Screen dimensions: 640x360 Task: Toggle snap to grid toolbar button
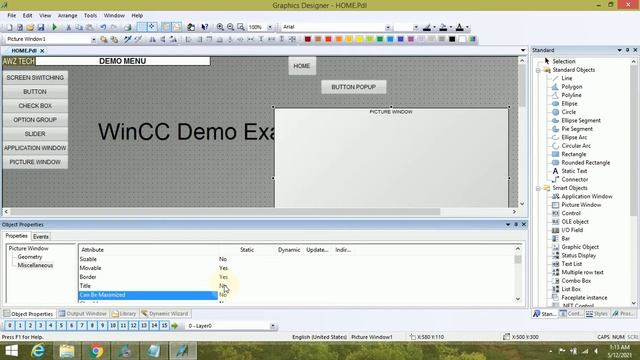(x=151, y=27)
